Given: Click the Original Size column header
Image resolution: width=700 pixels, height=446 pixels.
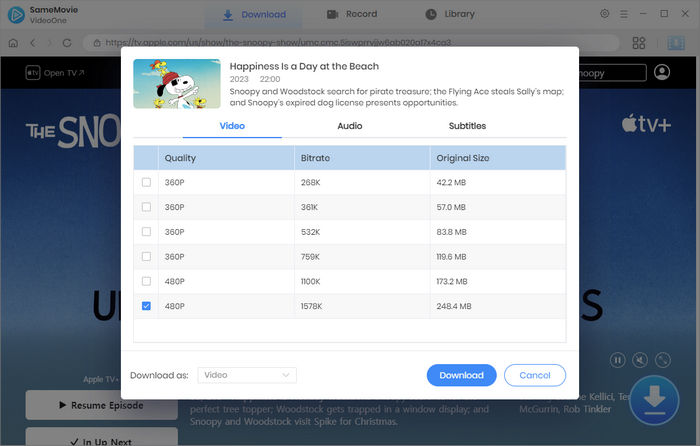Looking at the screenshot, I should coord(498,158).
